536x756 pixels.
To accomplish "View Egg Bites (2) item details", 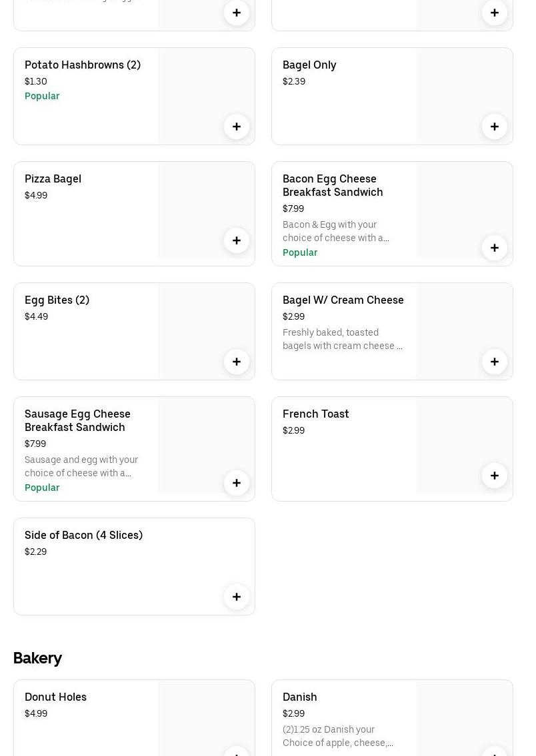I will [x=57, y=300].
